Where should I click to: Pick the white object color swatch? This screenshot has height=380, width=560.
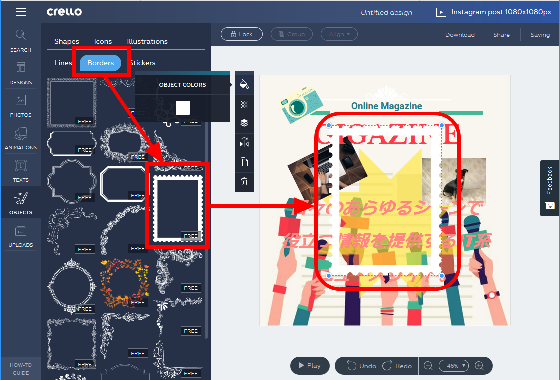click(183, 108)
